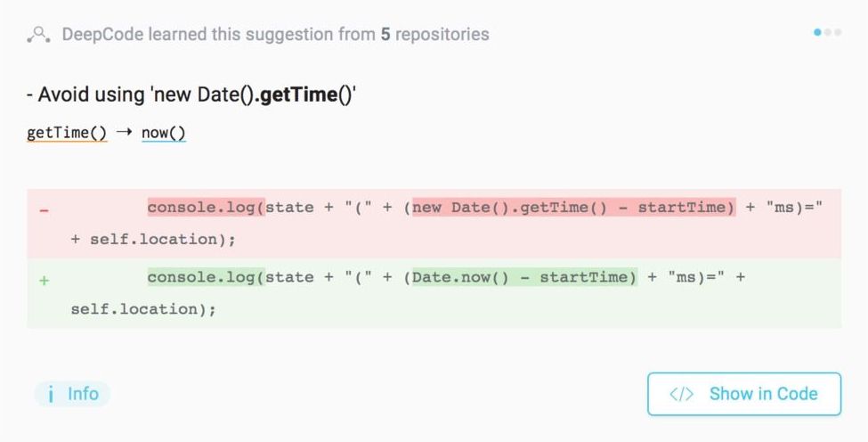Click the underlined getTime() term
The width and height of the screenshot is (868, 442).
[x=67, y=134]
